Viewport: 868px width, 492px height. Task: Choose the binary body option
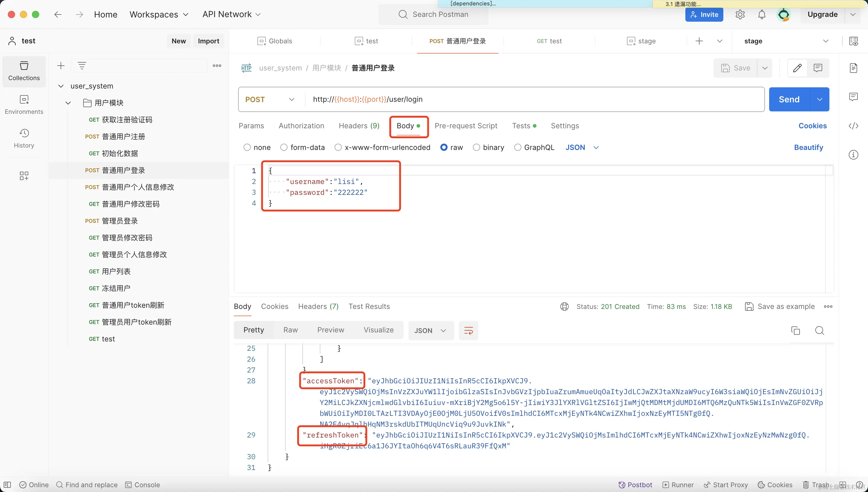pos(476,147)
